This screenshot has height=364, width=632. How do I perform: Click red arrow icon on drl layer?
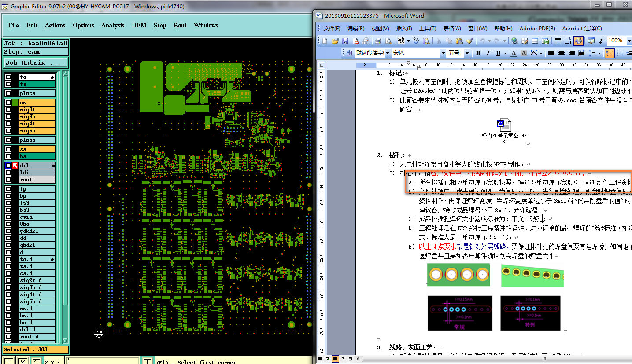coord(15,165)
